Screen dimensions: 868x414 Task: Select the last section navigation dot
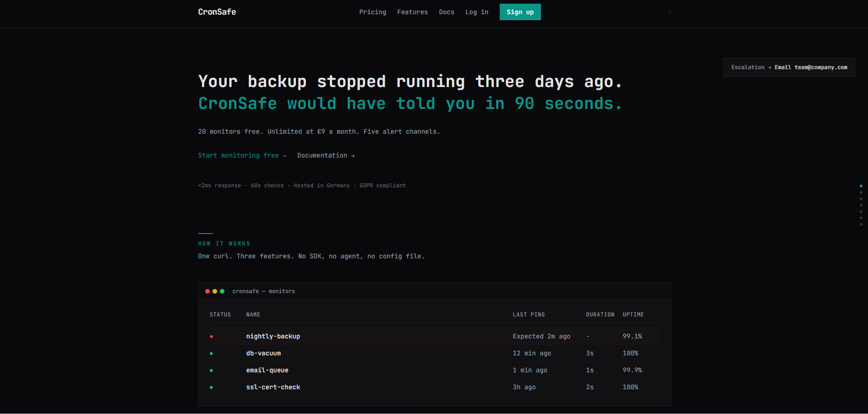861,224
